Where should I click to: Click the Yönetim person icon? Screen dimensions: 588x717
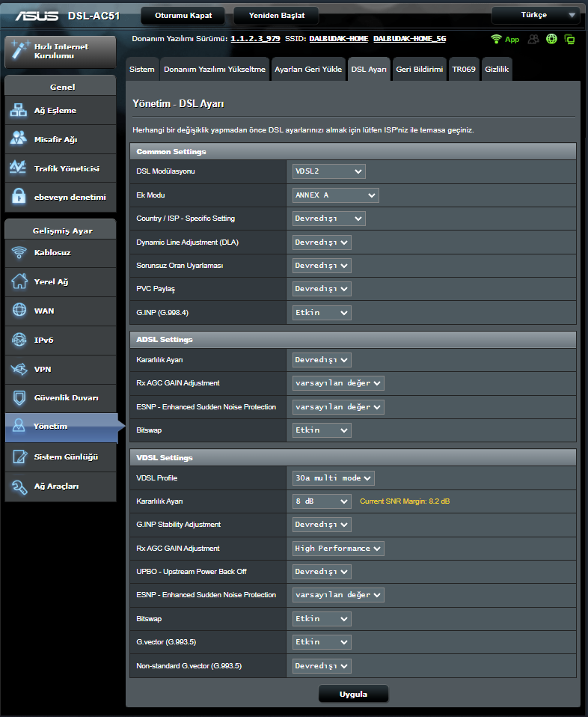click(19, 426)
